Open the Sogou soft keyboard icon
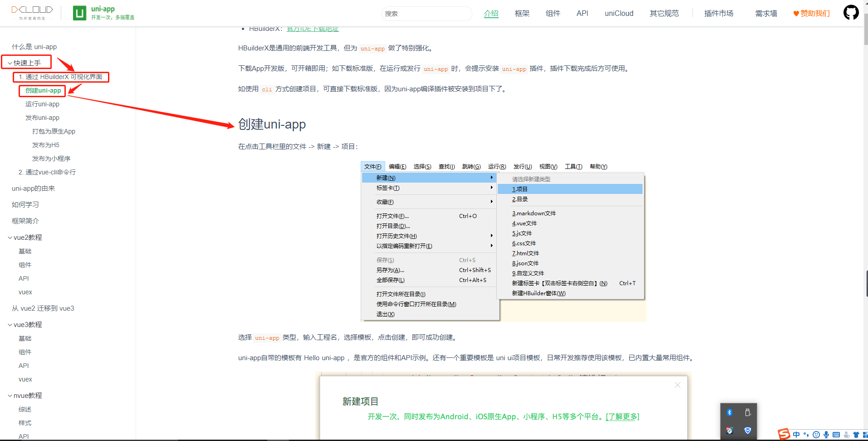The image size is (868, 441). click(836, 435)
